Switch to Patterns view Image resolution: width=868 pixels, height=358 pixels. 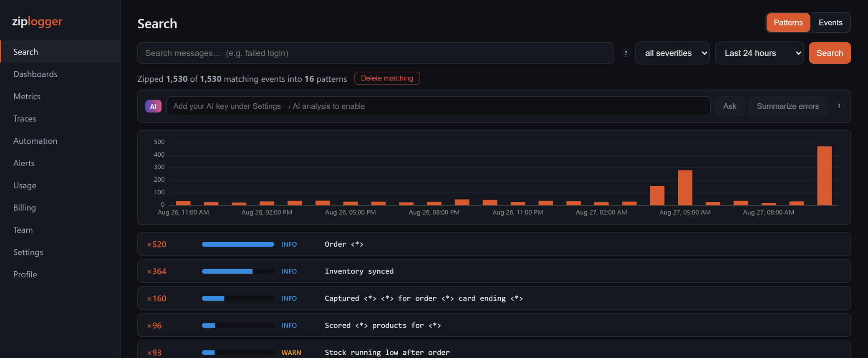point(788,23)
